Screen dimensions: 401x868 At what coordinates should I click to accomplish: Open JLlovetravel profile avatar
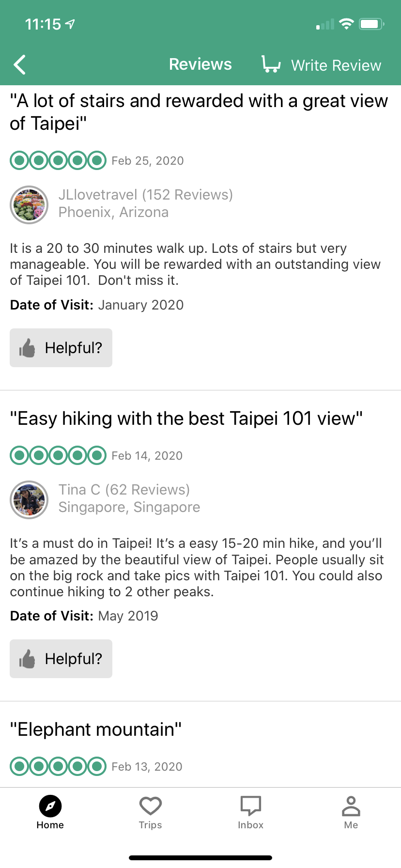point(29,205)
